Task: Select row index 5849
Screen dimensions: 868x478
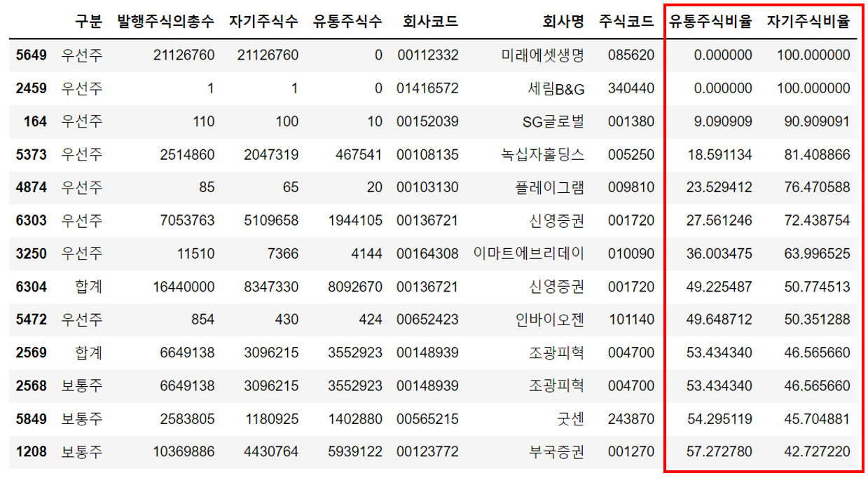Action: tap(32, 418)
